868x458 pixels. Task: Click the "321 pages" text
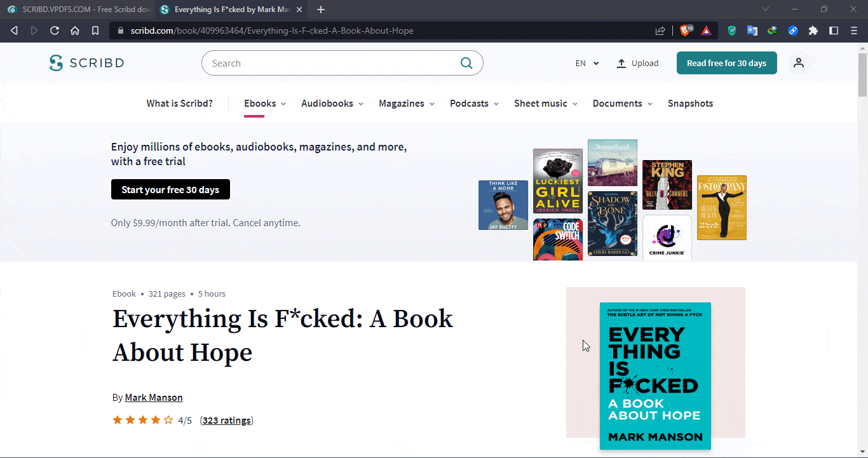coord(167,294)
